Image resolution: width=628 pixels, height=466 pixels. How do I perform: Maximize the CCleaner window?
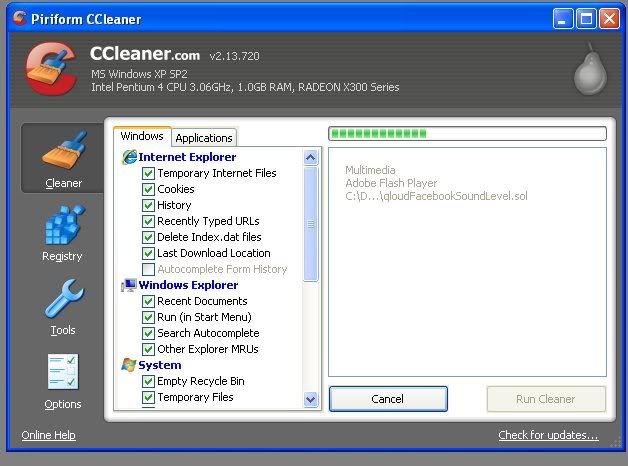pyautogui.click(x=586, y=18)
